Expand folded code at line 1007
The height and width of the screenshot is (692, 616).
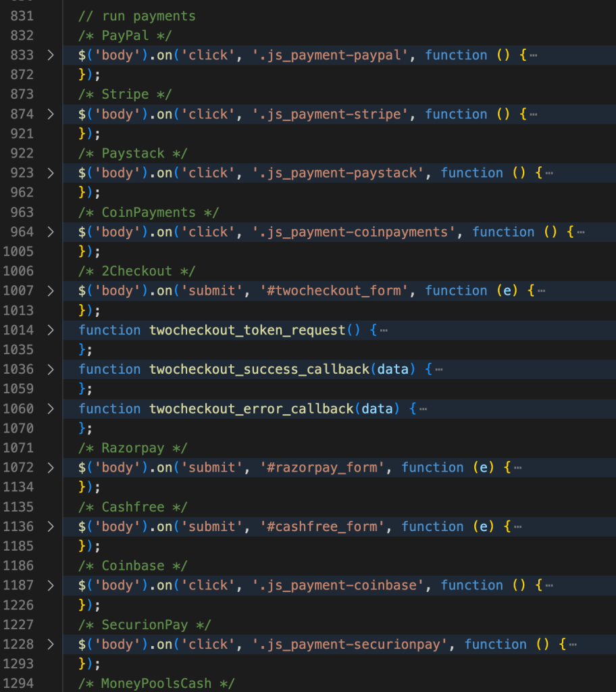[51, 291]
